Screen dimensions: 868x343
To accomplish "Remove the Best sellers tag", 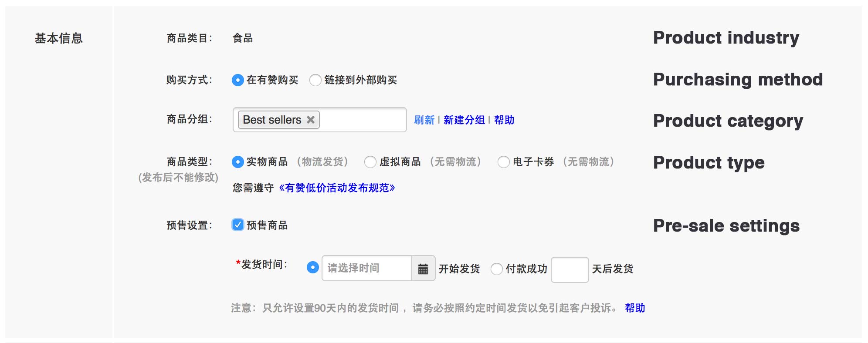I will 311,120.
